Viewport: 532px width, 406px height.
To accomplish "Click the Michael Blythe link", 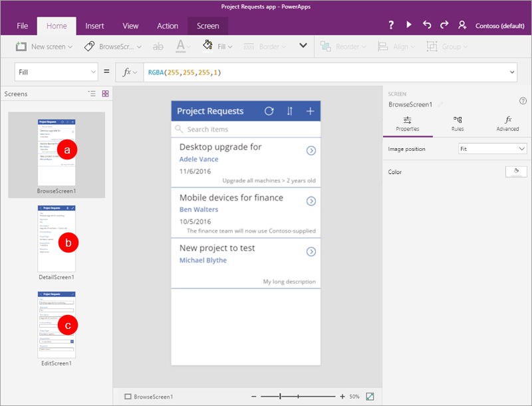I will (203, 260).
